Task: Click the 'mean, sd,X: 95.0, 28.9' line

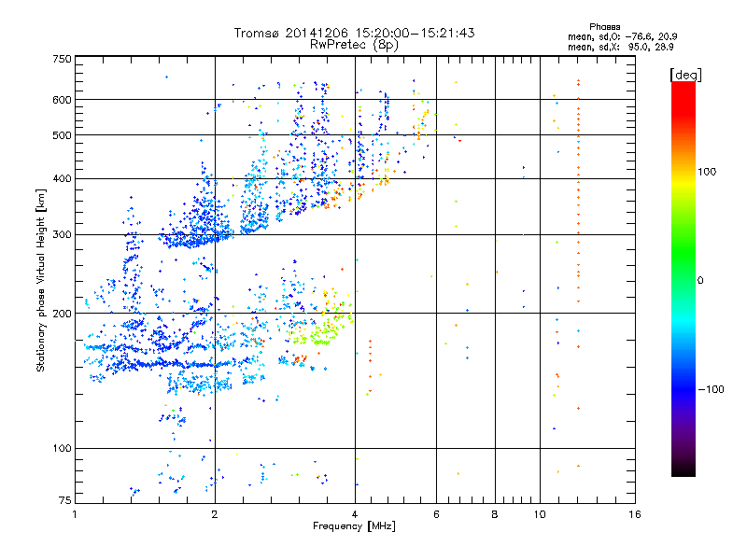Action: pyautogui.click(x=621, y=47)
